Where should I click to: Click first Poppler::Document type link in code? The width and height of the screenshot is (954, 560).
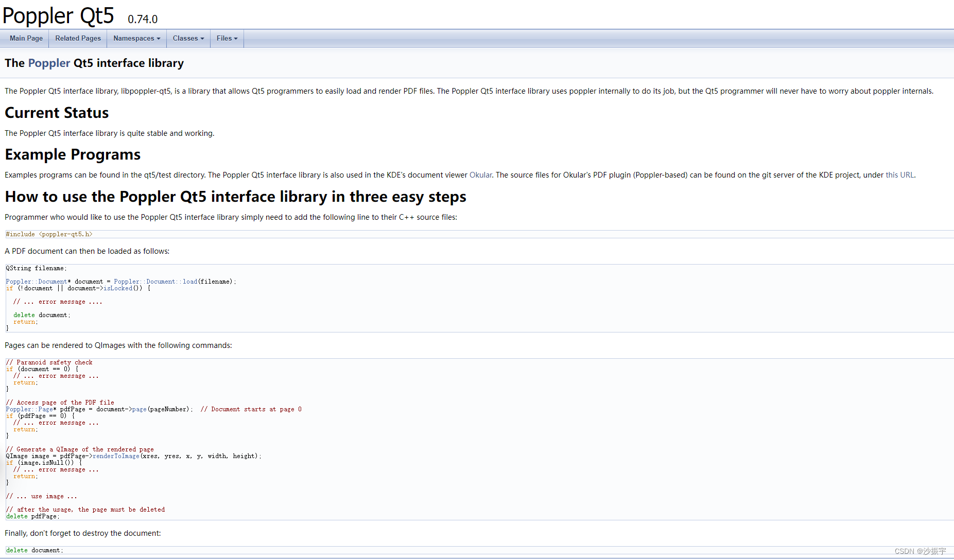coord(37,282)
